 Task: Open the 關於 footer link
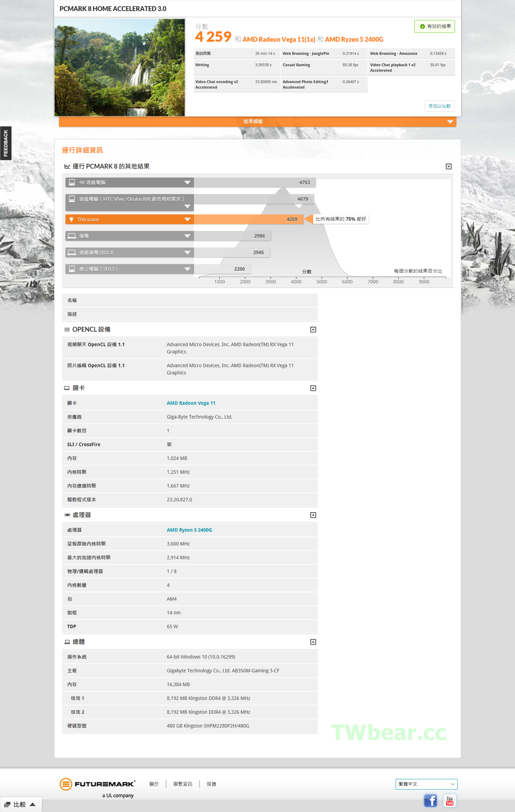(154, 784)
